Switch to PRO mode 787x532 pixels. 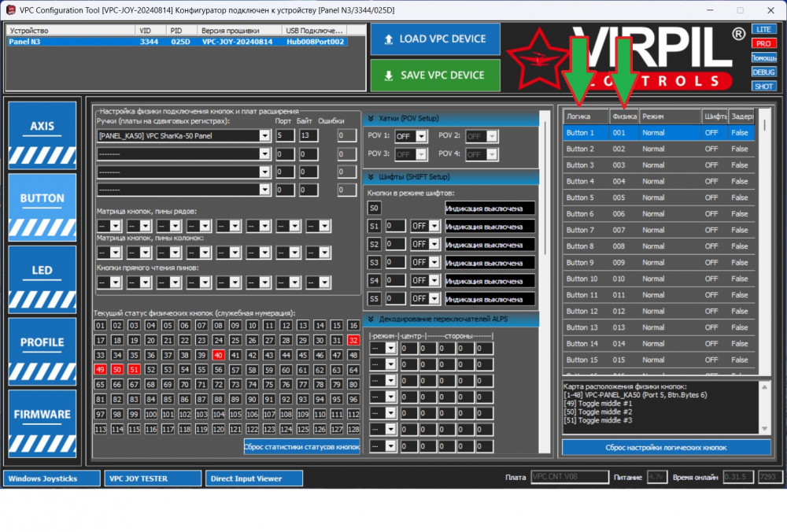(763, 43)
